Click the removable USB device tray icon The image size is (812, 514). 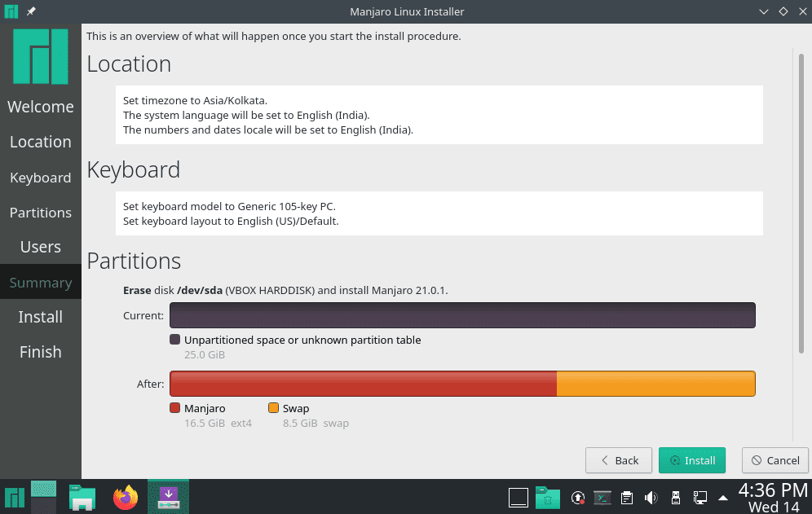click(x=675, y=497)
